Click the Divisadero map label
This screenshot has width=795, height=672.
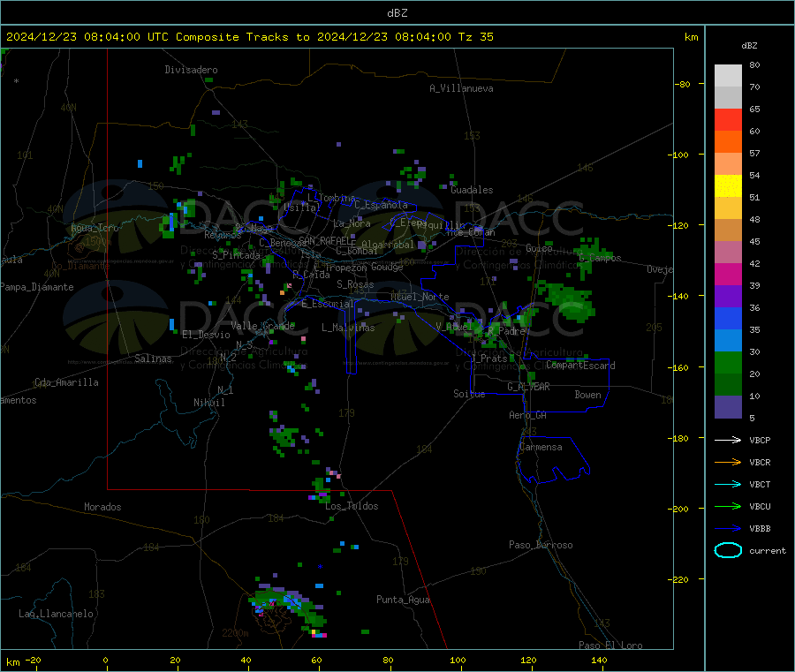[x=191, y=70]
